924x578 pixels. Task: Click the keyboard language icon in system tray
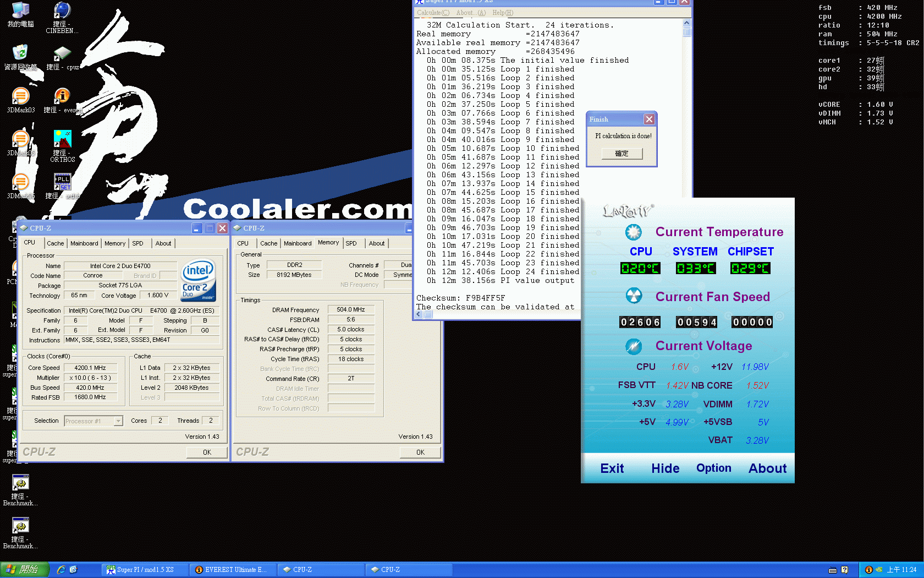click(x=833, y=570)
